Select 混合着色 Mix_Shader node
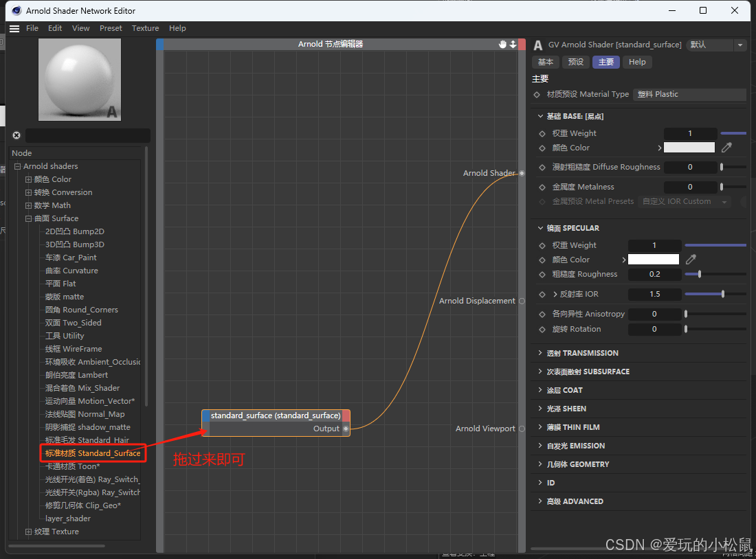Viewport: 756px width, 559px height. (x=82, y=389)
